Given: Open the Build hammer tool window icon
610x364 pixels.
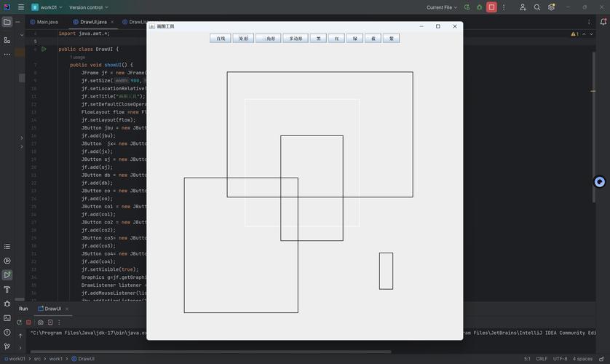Looking at the screenshot, I should (x=7, y=289).
